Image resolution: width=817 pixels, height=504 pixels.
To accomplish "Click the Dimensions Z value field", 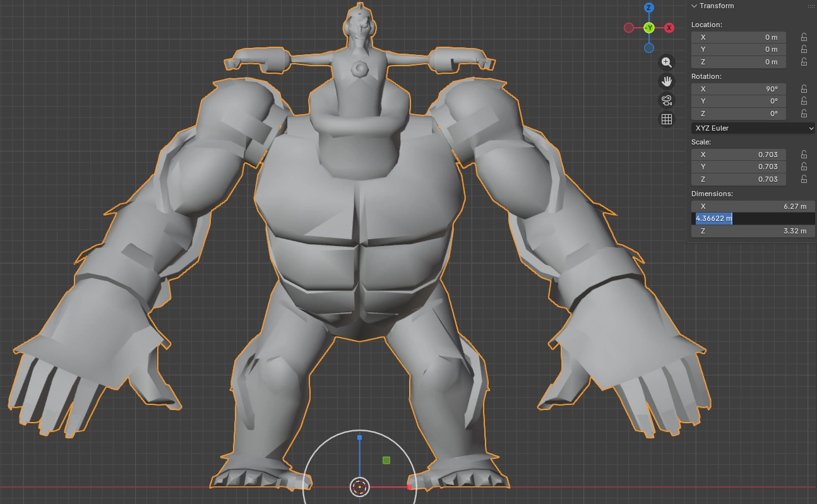I will click(x=753, y=231).
